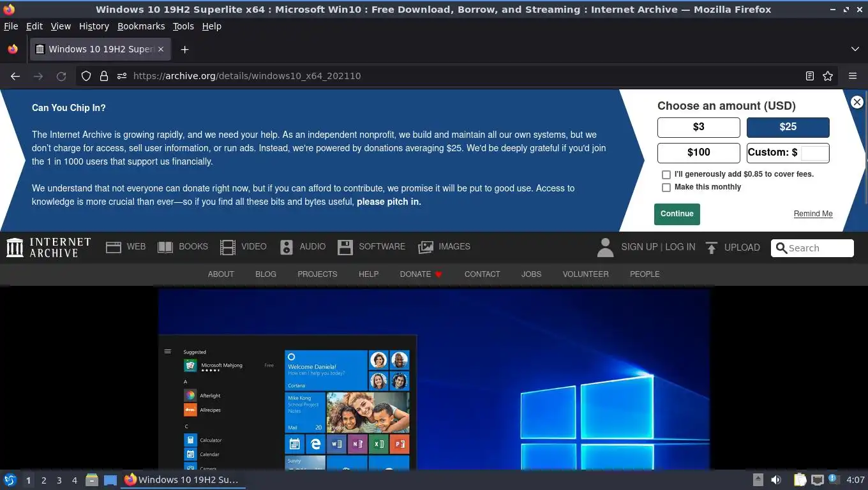Close the donation banner
Image resolution: width=868 pixels, height=490 pixels.
click(x=857, y=102)
